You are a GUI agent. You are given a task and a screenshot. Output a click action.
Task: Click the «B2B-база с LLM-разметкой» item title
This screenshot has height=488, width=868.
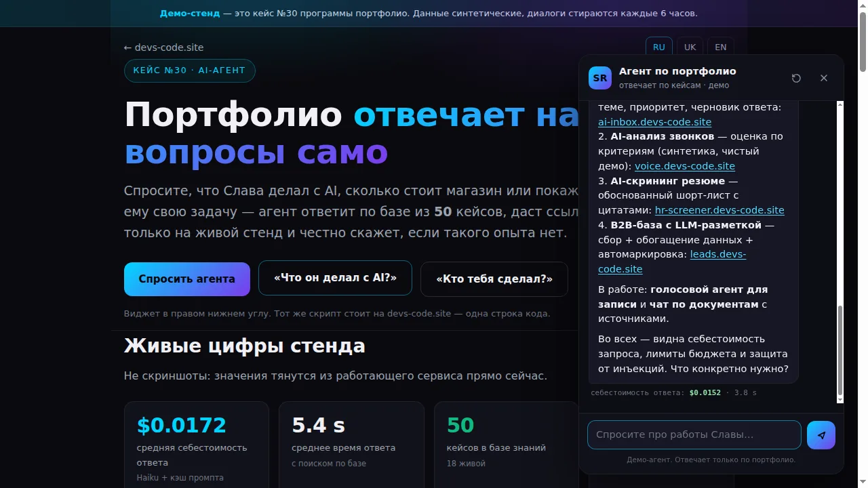coord(686,225)
